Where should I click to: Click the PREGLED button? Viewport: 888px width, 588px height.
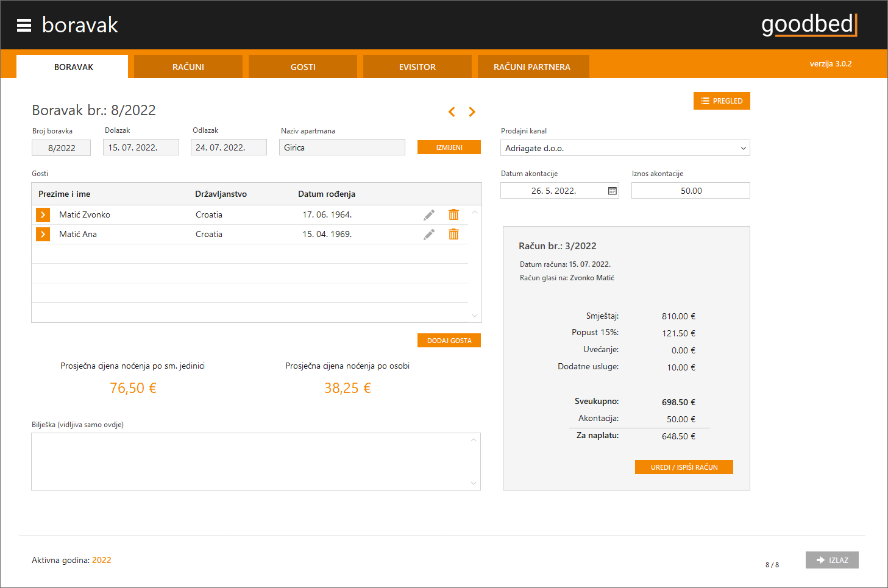tap(722, 101)
